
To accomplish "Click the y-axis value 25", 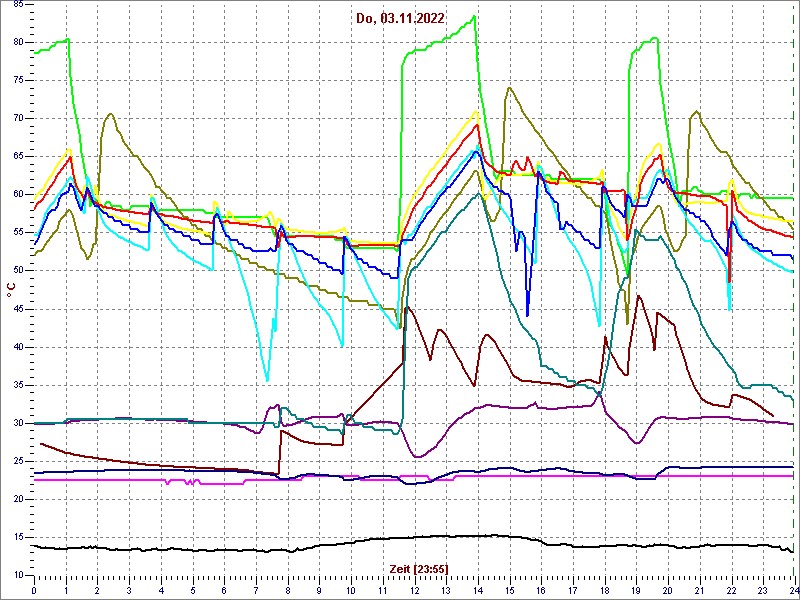I will [x=17, y=461].
